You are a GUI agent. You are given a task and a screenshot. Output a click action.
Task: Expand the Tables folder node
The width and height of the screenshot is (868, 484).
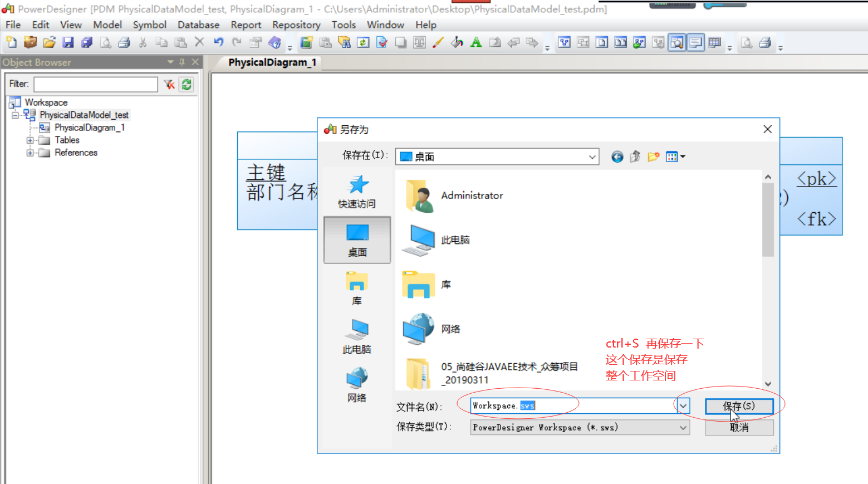click(x=30, y=140)
